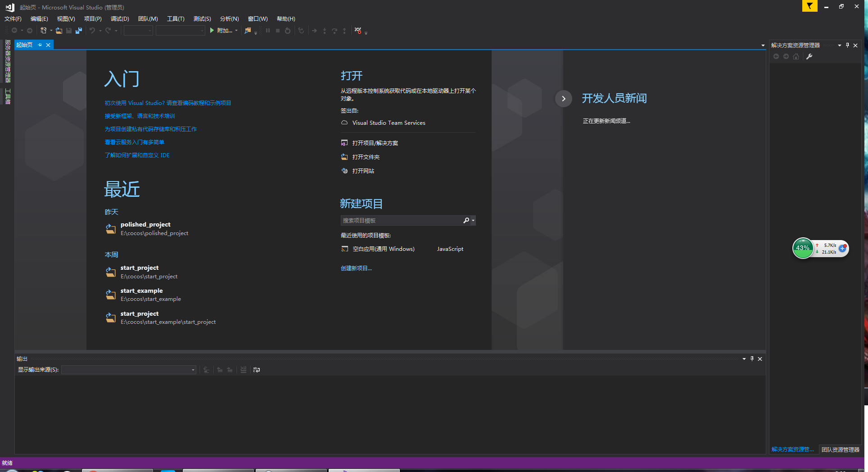Click the search magnifier in project template box
Image resolution: width=868 pixels, height=472 pixels.
point(466,220)
